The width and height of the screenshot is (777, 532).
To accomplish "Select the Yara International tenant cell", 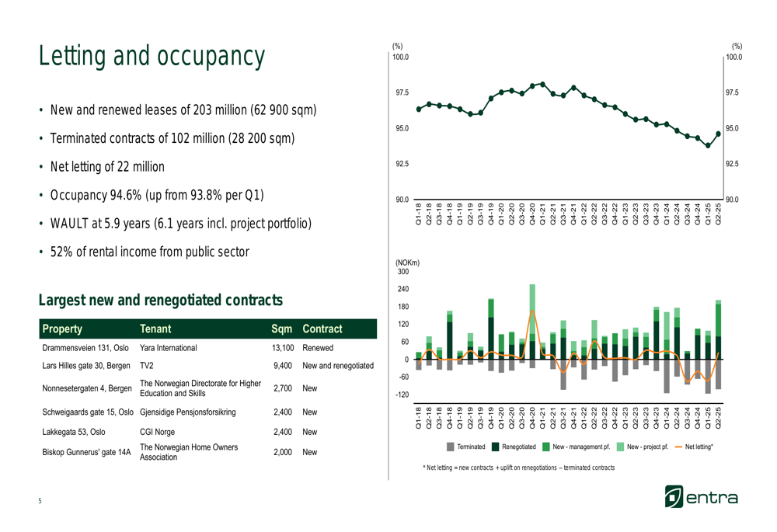I will 169,348.
